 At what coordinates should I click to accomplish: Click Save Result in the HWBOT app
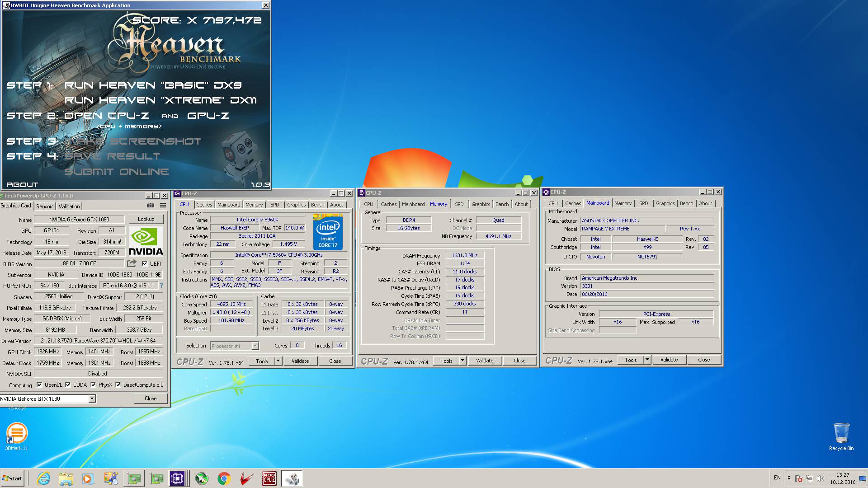112,156
